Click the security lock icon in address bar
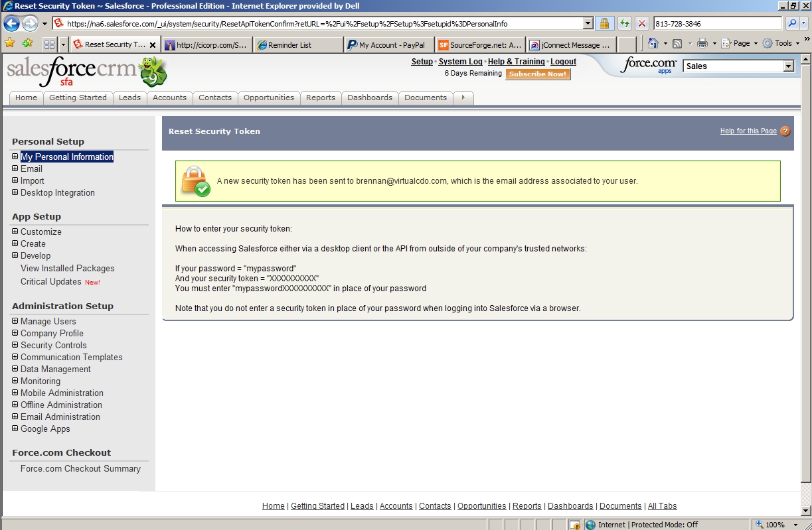The height and width of the screenshot is (530, 812). [x=604, y=24]
